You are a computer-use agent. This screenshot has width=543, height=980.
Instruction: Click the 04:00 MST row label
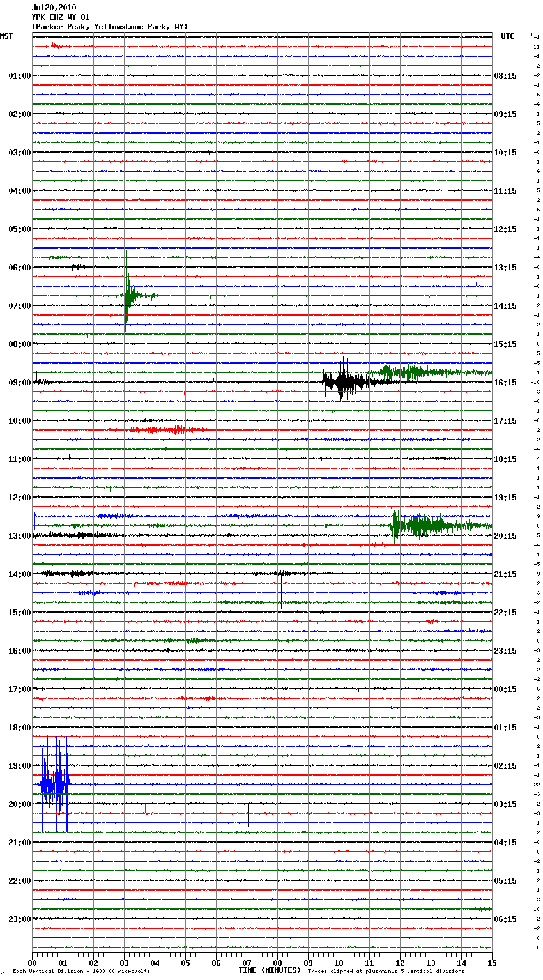pyautogui.click(x=20, y=191)
